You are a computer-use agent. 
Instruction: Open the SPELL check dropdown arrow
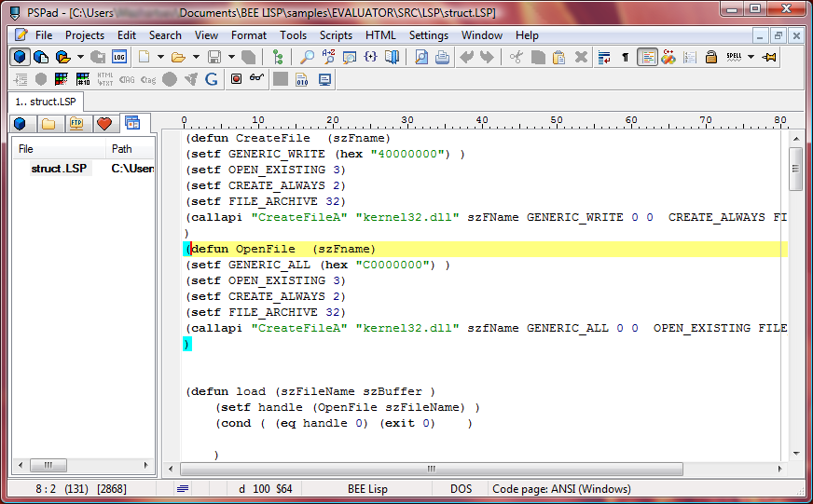pyautogui.click(x=752, y=57)
